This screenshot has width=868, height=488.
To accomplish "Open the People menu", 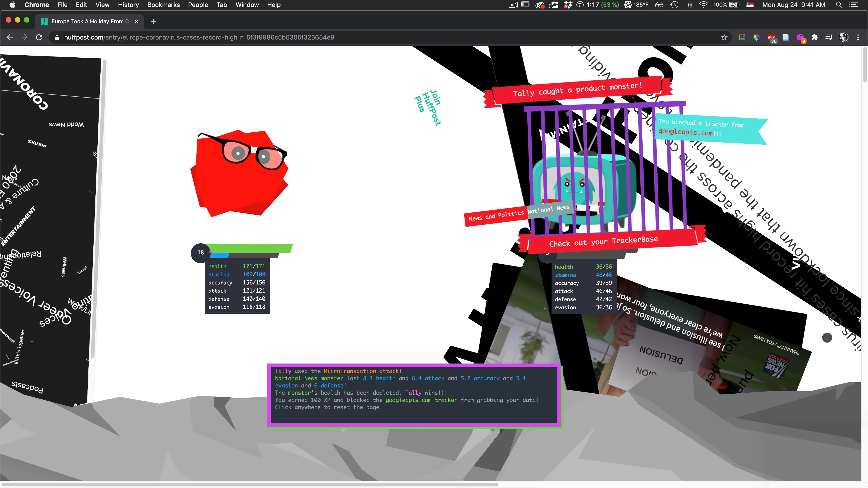I will (198, 5).
